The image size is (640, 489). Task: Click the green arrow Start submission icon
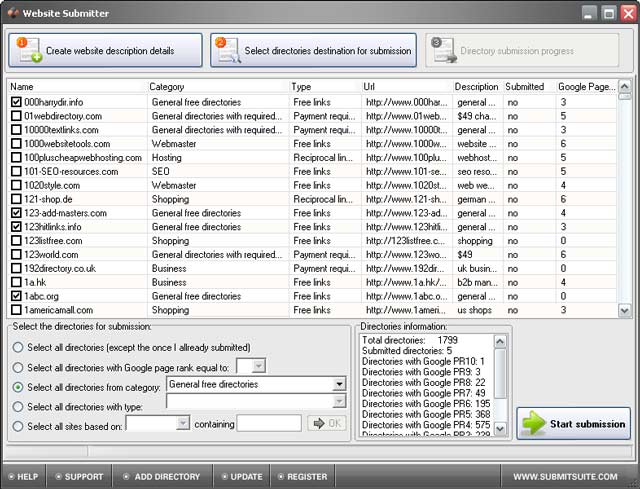click(534, 424)
